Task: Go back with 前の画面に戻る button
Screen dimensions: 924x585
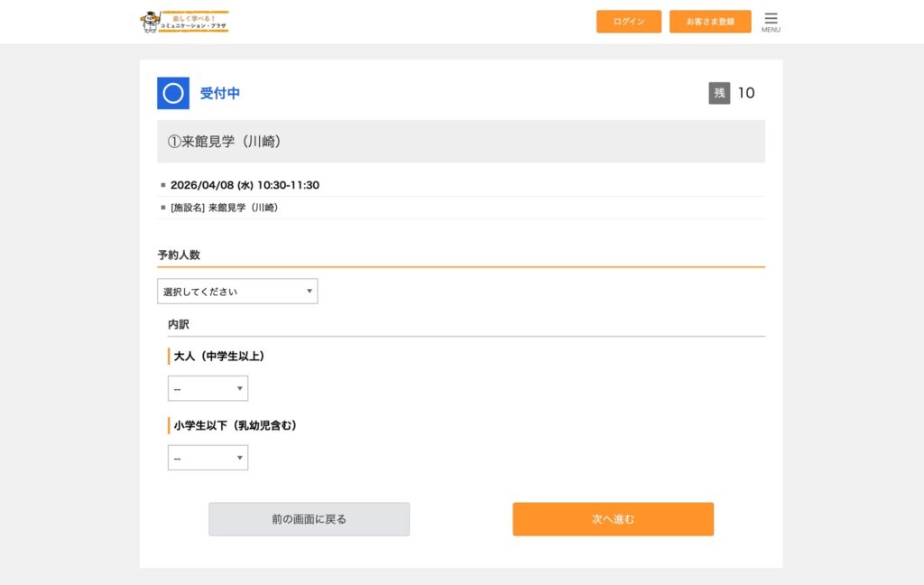Action: point(309,519)
